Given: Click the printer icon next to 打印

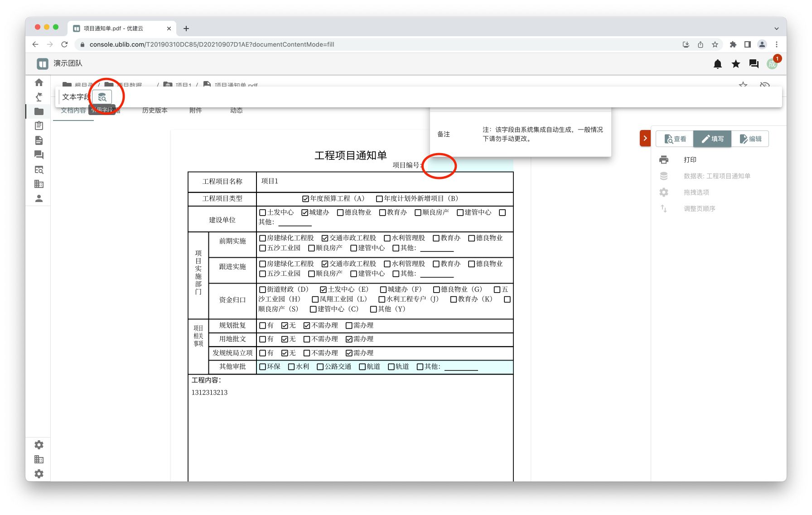Looking at the screenshot, I should click(664, 159).
